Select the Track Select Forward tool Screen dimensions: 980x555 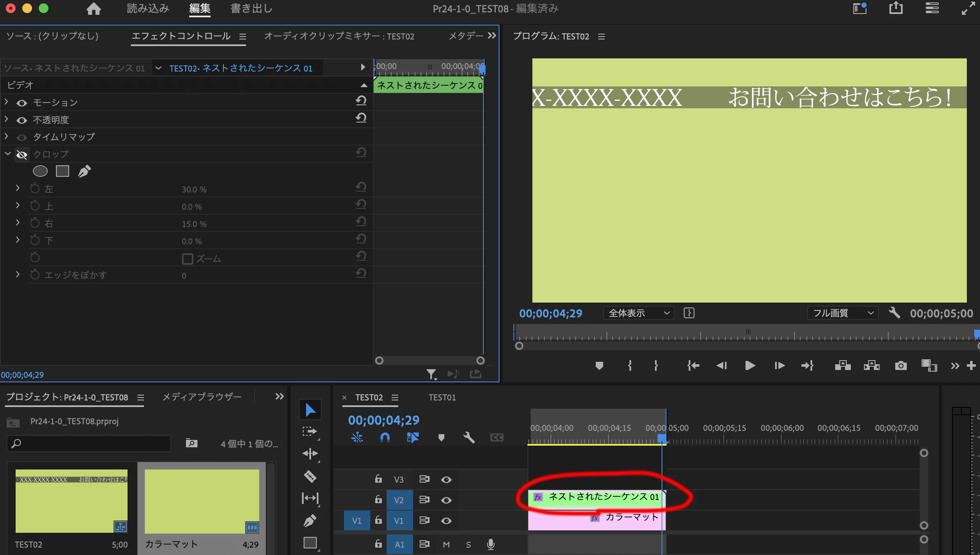click(x=310, y=431)
